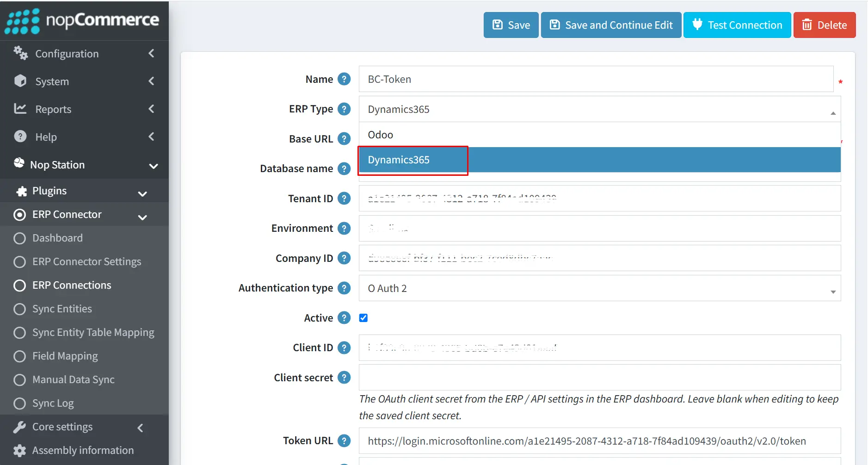Click the Assembly information gear icon
Viewport: 868px width, 465px height.
(x=19, y=450)
